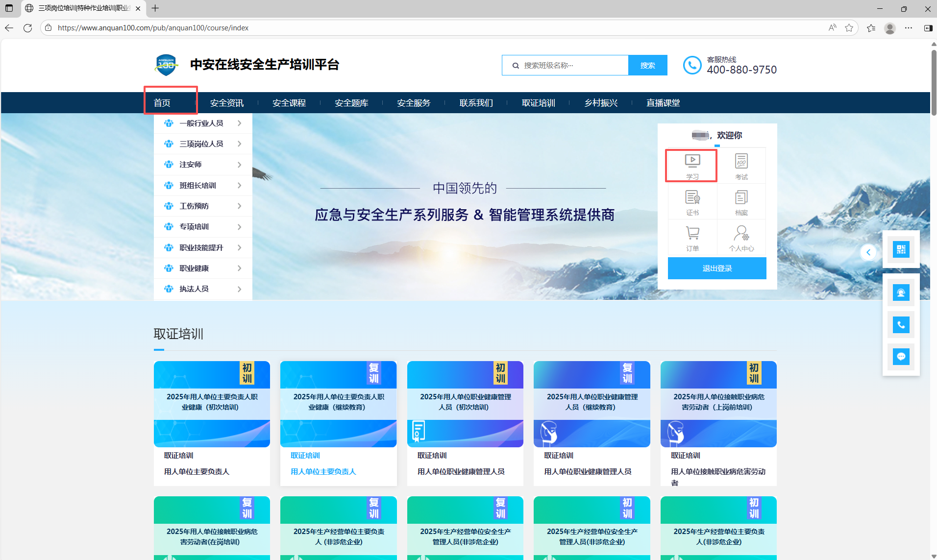Viewport: 937px width, 560px height.
Task: Open the 档案 archive icon
Action: point(741,202)
